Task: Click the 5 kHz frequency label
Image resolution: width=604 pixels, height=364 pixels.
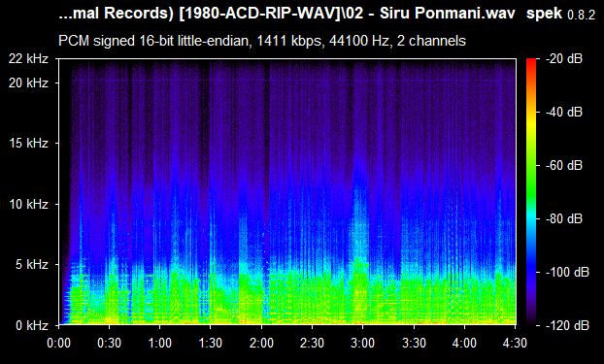Action: pos(32,265)
